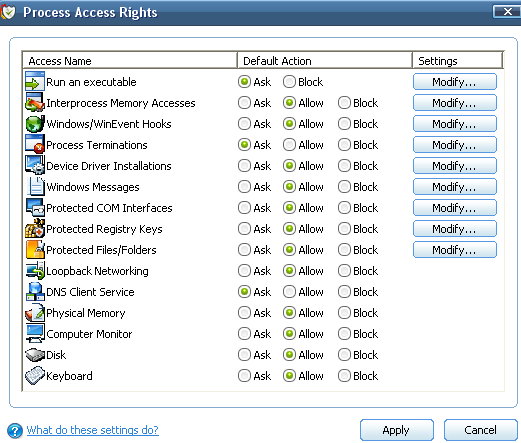Click the Protected Registry Keys icon
The image size is (521, 443).
pyautogui.click(x=35, y=228)
